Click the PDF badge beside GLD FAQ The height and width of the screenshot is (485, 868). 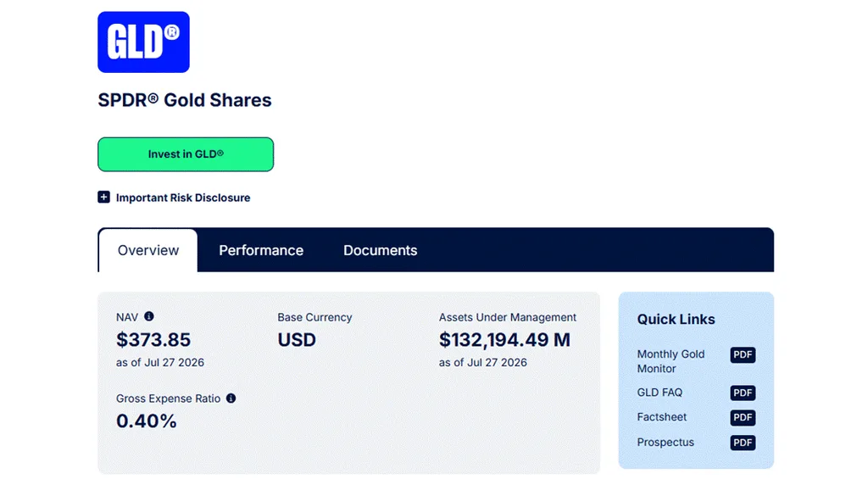coord(743,393)
